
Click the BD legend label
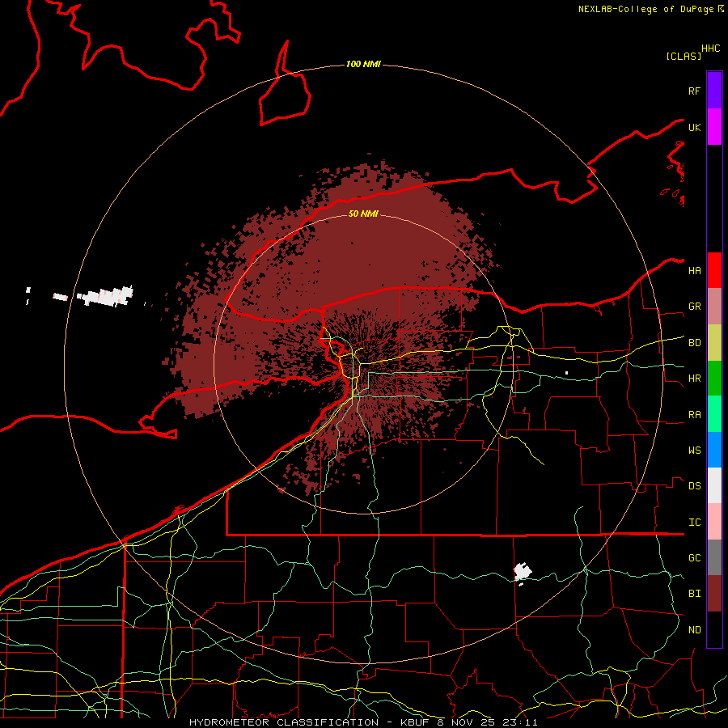pyautogui.click(x=694, y=343)
